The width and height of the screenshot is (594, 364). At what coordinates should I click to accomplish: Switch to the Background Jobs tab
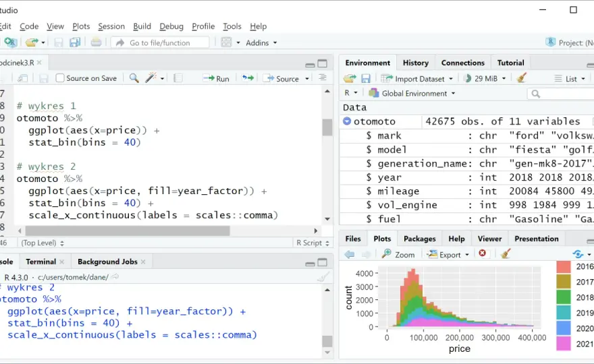[107, 262]
